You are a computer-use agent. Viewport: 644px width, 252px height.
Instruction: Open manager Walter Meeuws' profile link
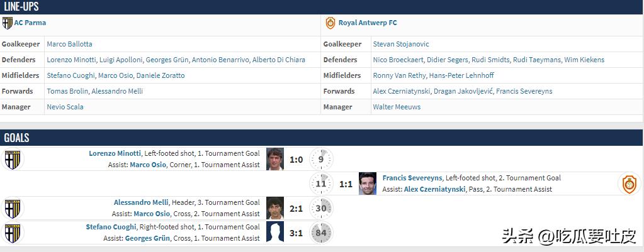pos(397,107)
